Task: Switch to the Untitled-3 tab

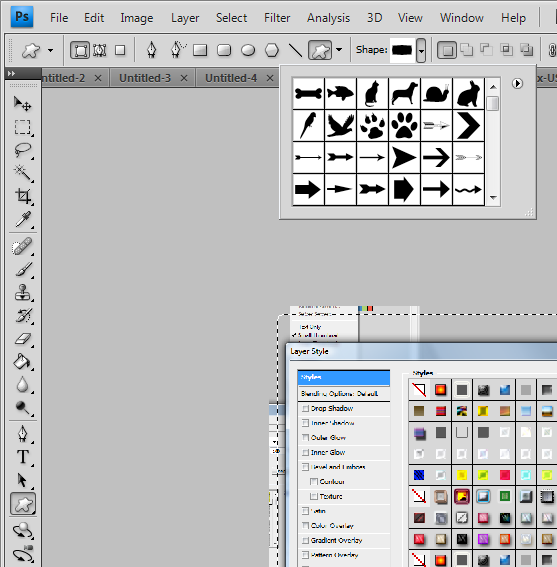Action: click(145, 78)
